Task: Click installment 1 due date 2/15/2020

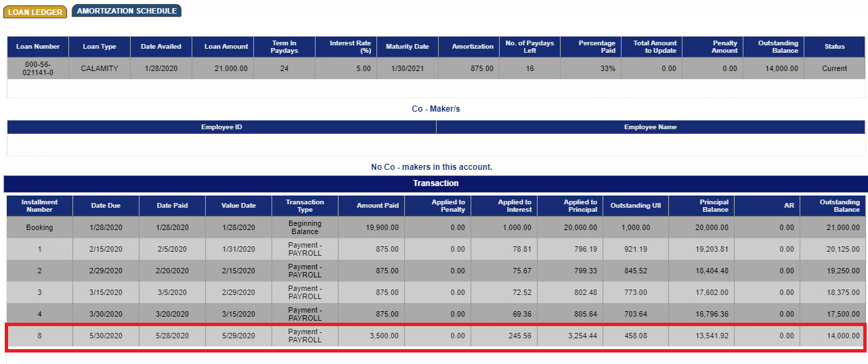Action: click(106, 249)
